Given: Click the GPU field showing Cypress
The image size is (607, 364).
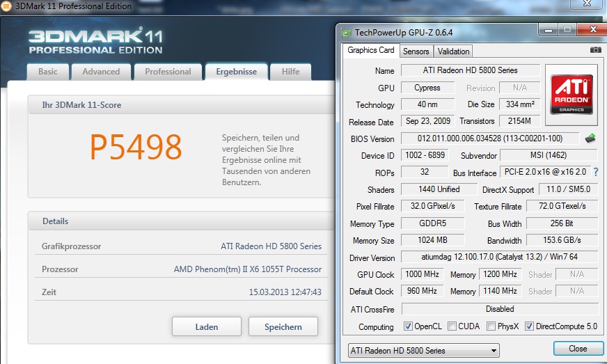Looking at the screenshot, I should tap(427, 88).
